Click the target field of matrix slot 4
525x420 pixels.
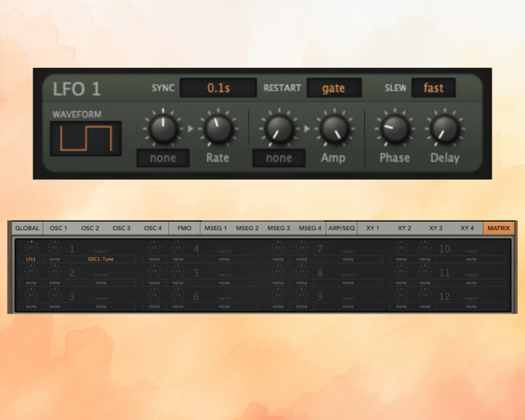tap(224, 259)
